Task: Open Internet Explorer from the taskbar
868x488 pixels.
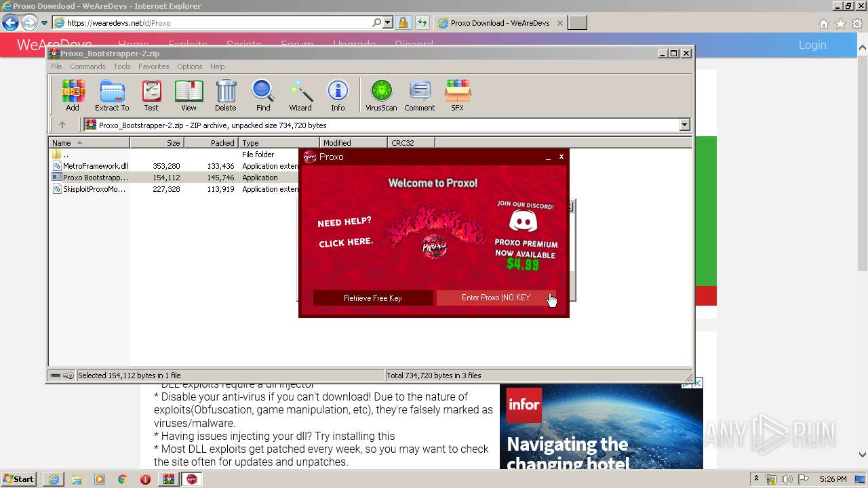Action: (x=54, y=479)
